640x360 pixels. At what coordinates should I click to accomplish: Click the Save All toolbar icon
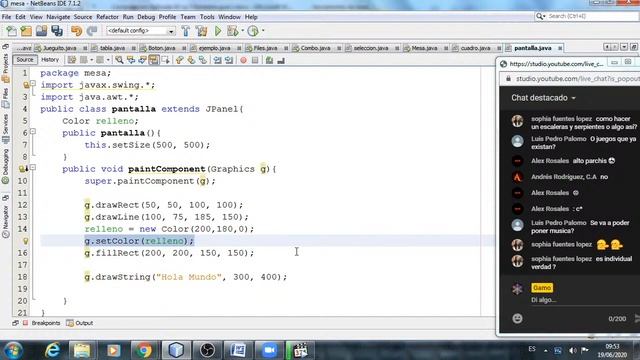pyautogui.click(x=57, y=31)
